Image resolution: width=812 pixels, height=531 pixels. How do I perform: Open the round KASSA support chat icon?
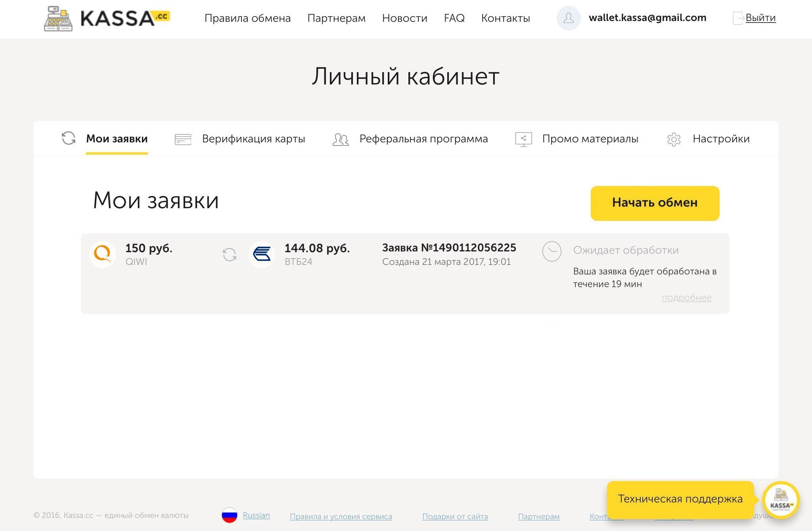(781, 500)
